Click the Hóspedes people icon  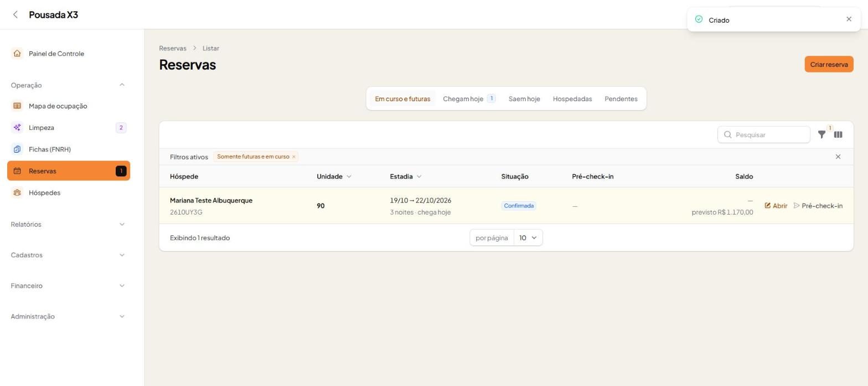click(17, 192)
